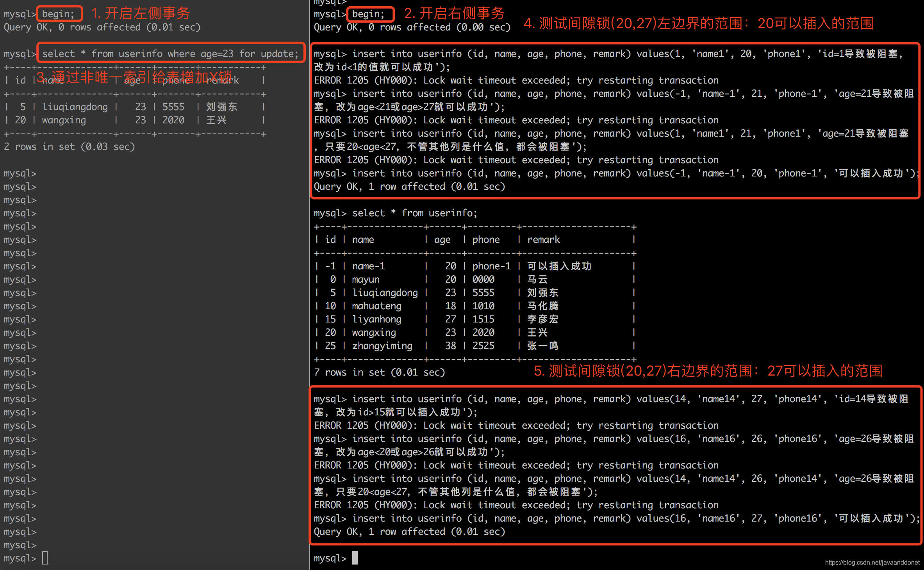Click the remark column header in right table
The width and height of the screenshot is (924, 570).
544,239
